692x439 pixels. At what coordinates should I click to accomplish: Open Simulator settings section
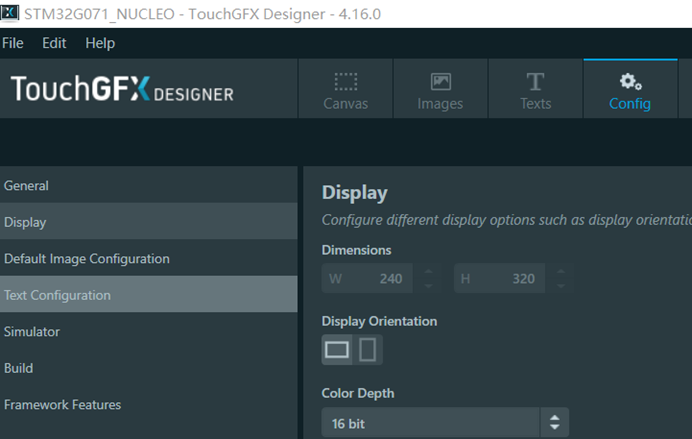click(x=32, y=332)
